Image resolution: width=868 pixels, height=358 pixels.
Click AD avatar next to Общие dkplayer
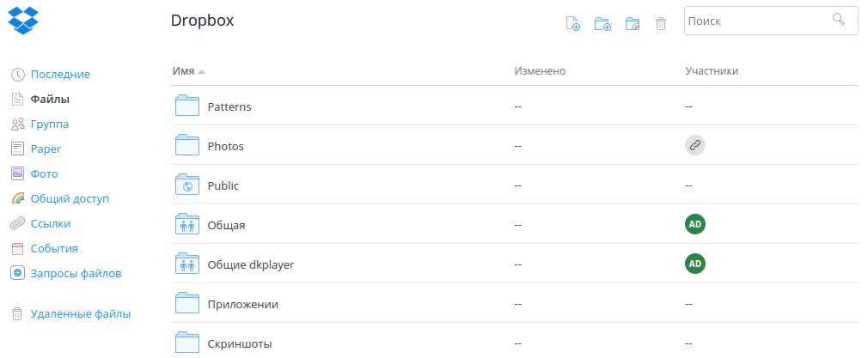[x=695, y=264]
